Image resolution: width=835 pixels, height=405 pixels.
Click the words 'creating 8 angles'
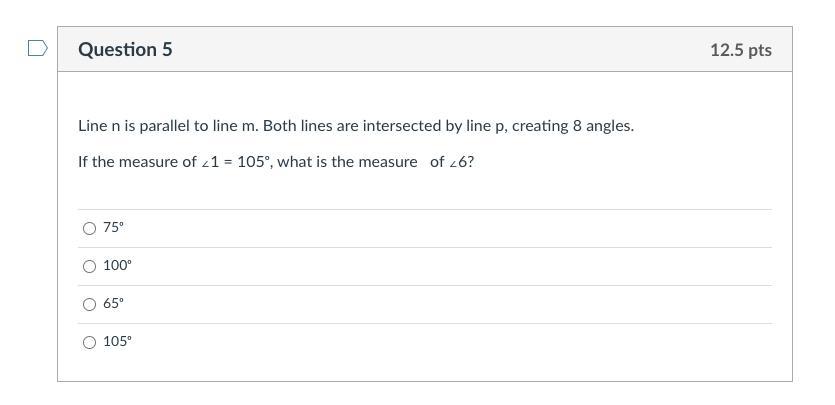point(572,126)
